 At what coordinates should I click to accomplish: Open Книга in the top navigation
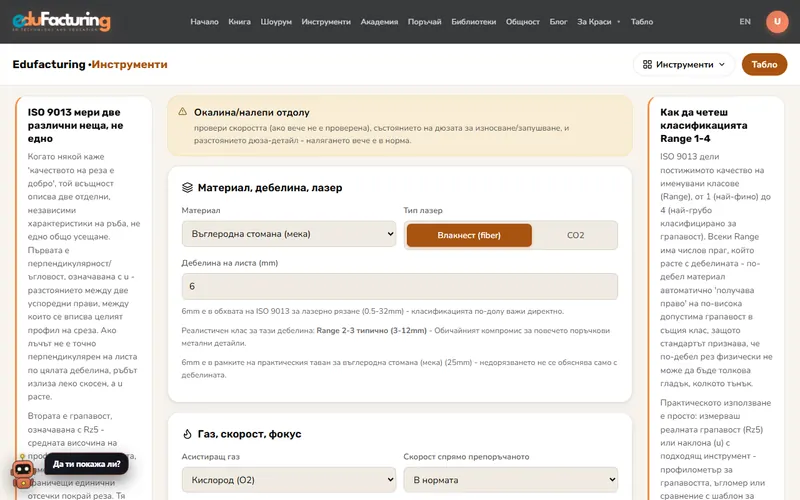pos(239,21)
